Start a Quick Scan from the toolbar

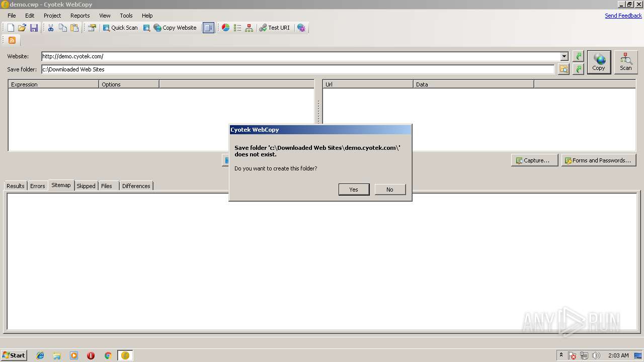coord(120,28)
